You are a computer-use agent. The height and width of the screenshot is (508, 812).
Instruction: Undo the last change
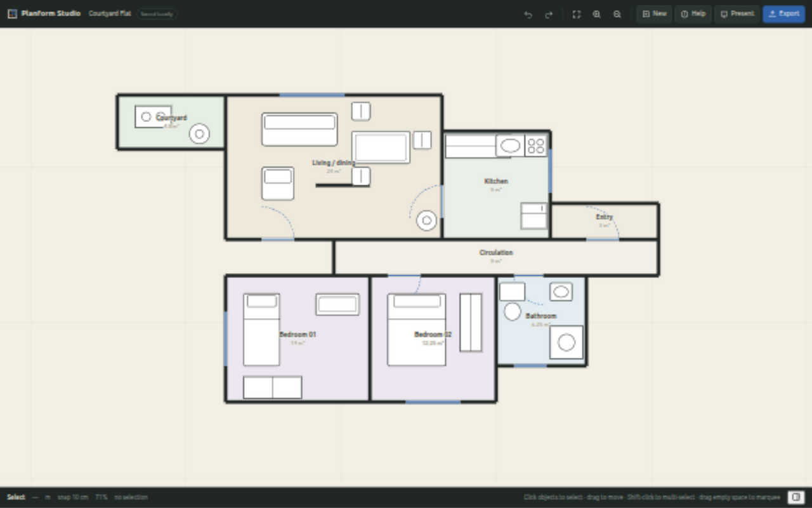528,14
